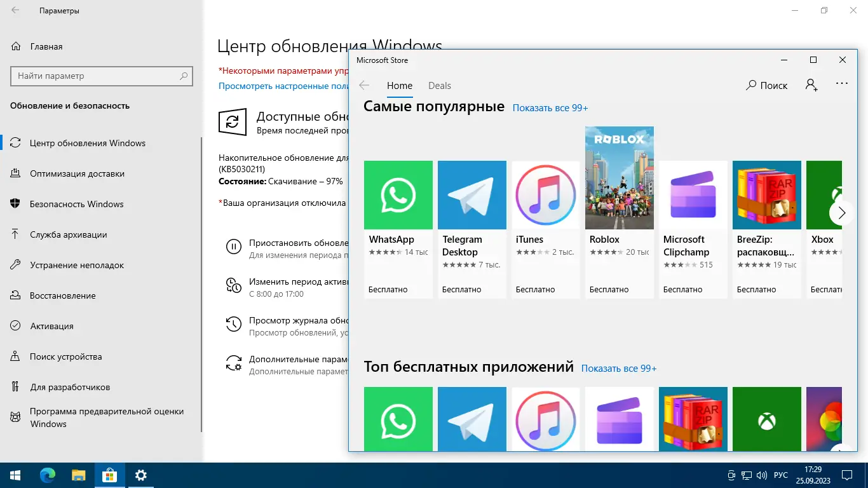Open the Store three-dots more menu
Image resolution: width=868 pixels, height=488 pixels.
pyautogui.click(x=842, y=84)
